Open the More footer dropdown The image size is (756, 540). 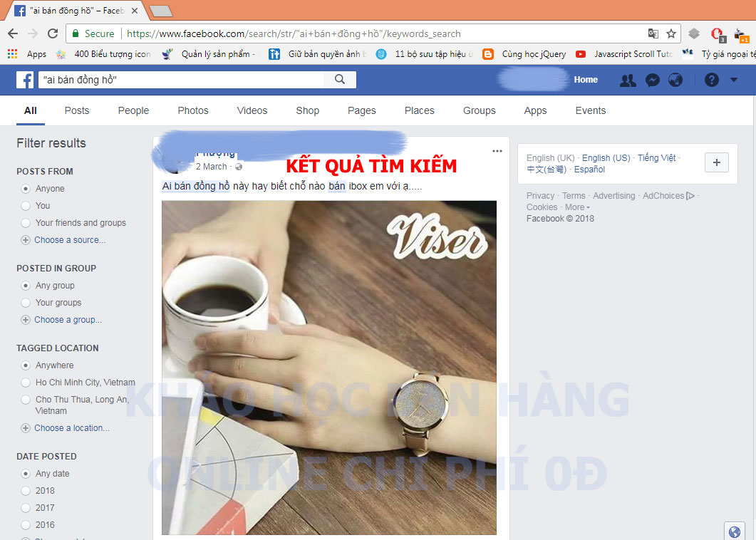(577, 207)
